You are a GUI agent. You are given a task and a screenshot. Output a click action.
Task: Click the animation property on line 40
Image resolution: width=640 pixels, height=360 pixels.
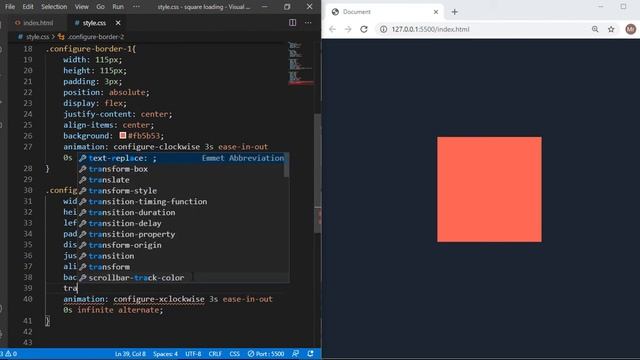click(84, 299)
